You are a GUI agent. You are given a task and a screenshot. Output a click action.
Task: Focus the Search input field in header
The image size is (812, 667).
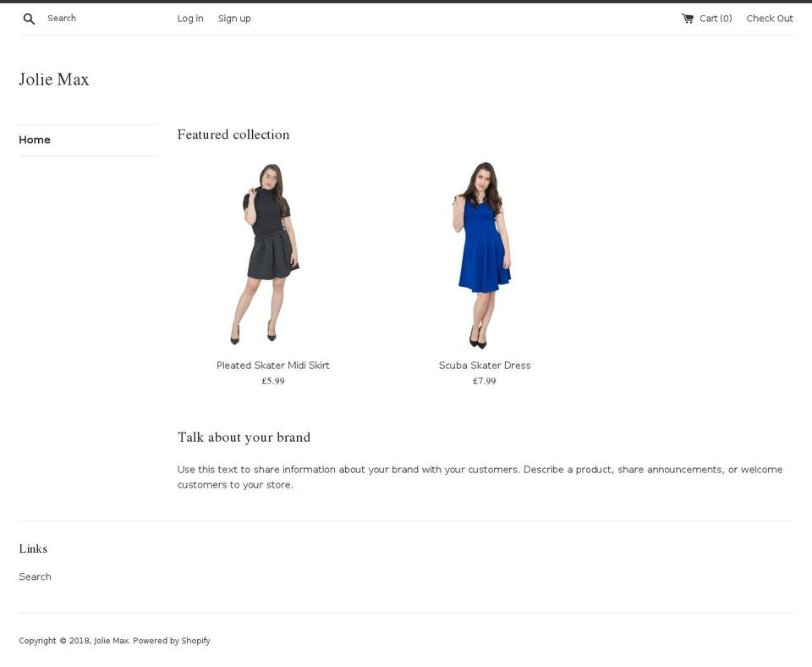coord(98,18)
